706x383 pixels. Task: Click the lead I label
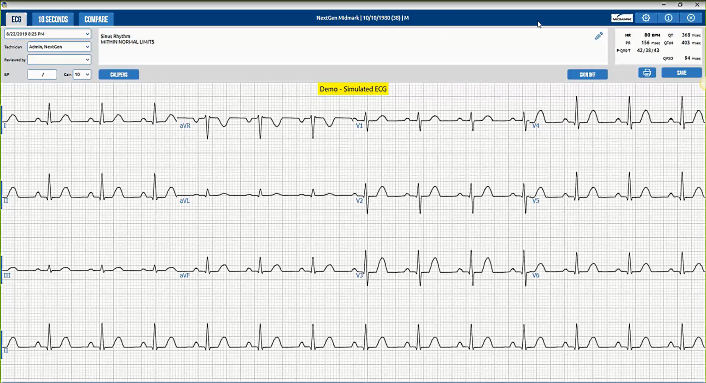(x=5, y=126)
